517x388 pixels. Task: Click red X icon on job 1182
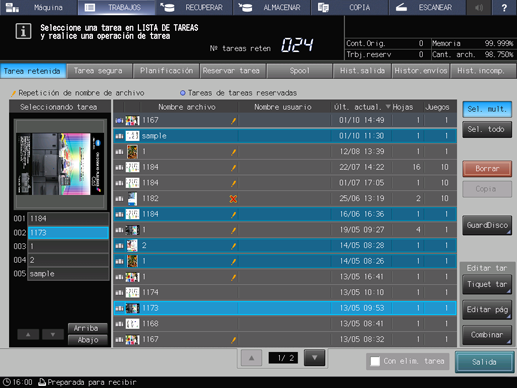(233, 199)
